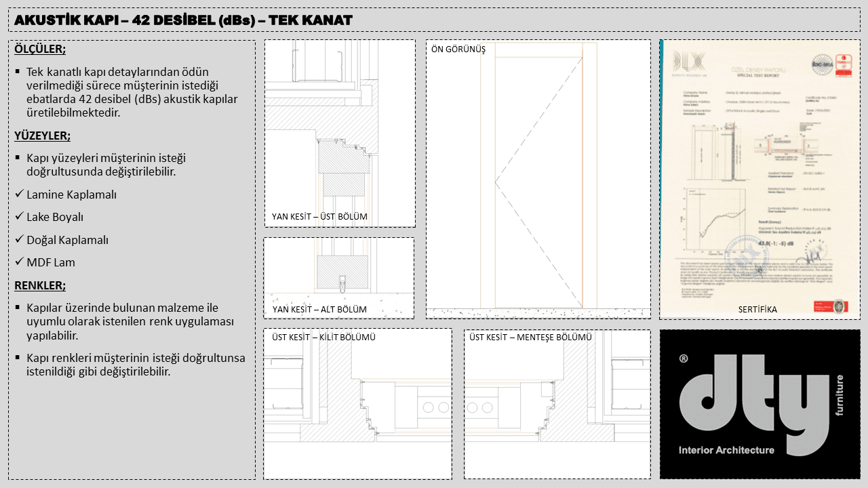
Task: Select the ÖN GÖRÜNÜŞ door elevation drawing
Action: pyautogui.click(x=538, y=179)
